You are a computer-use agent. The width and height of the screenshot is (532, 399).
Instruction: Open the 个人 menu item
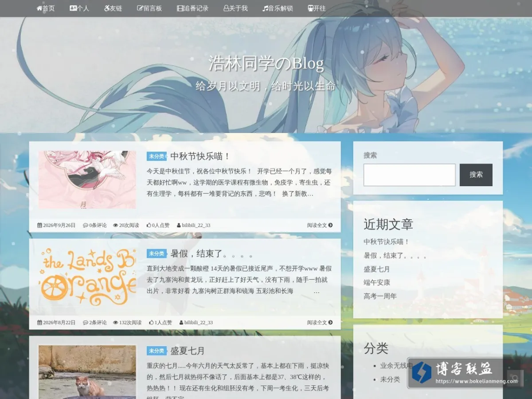(x=79, y=8)
